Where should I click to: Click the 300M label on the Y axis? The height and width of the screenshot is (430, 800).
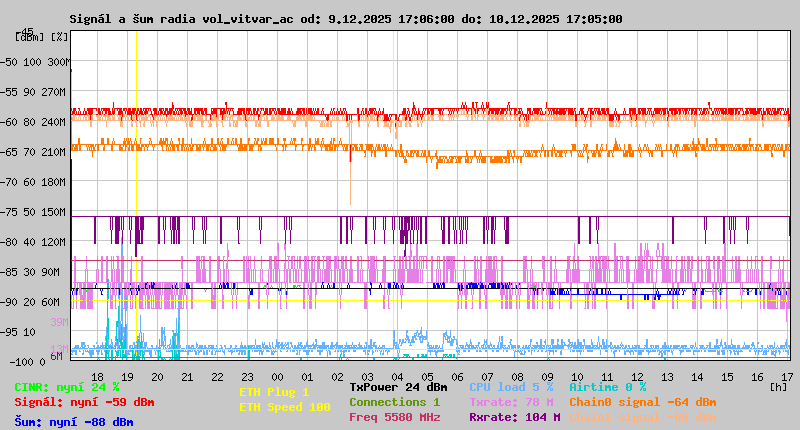(x=59, y=62)
